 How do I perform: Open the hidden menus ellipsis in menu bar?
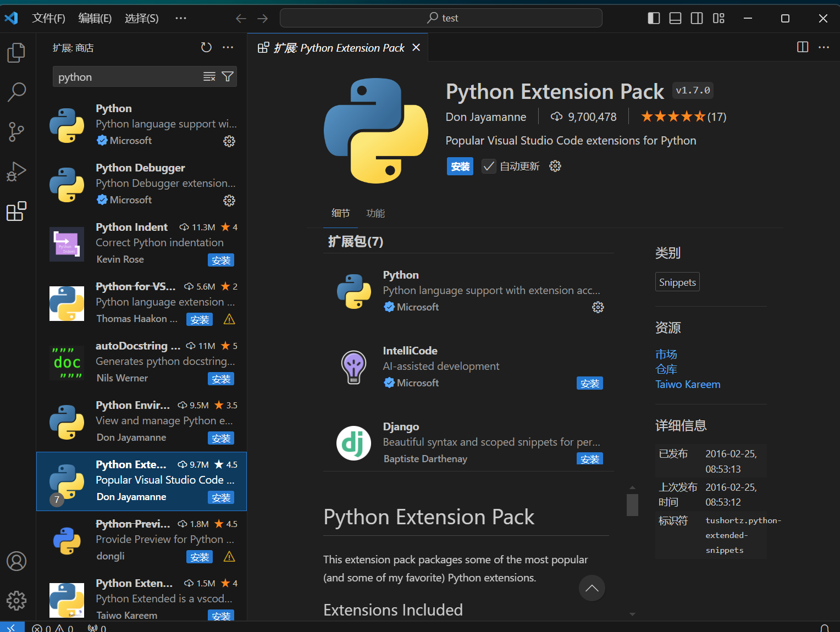pos(181,18)
